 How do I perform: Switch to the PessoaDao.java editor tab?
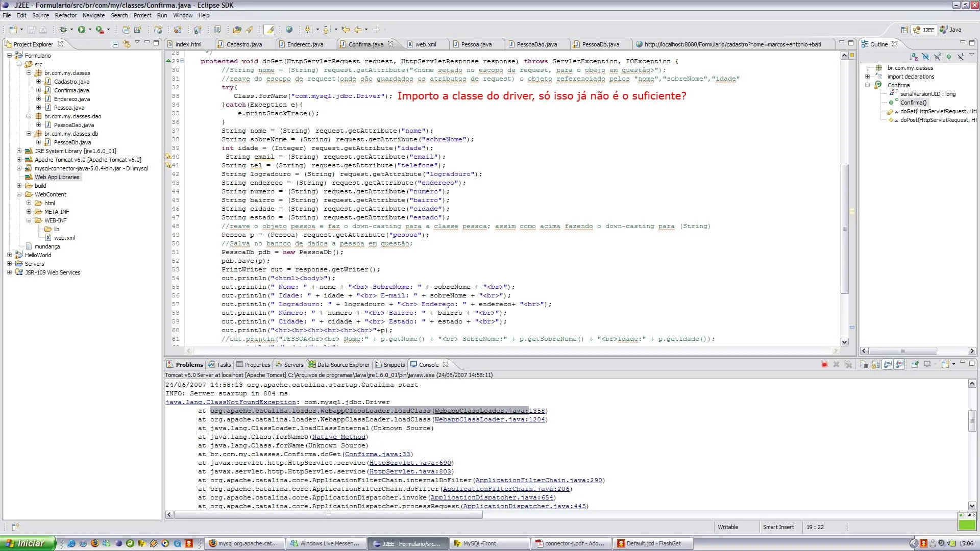tap(536, 44)
